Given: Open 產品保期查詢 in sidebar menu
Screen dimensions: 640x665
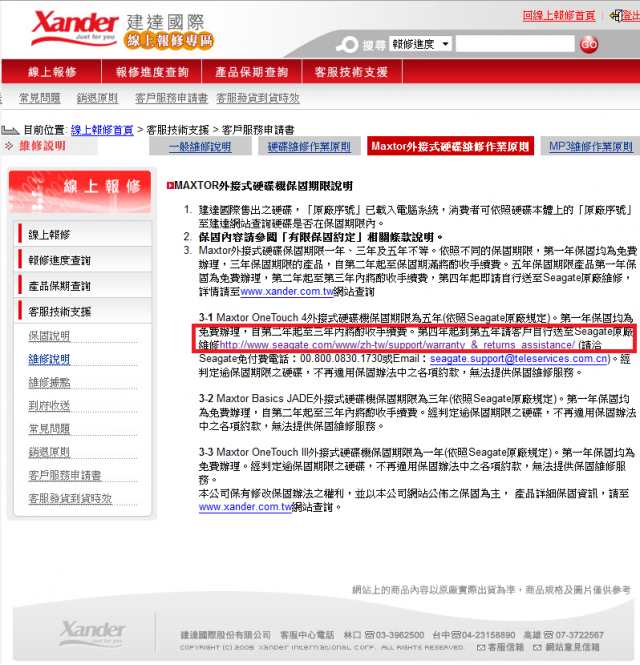Looking at the screenshot, I should pos(83,285).
